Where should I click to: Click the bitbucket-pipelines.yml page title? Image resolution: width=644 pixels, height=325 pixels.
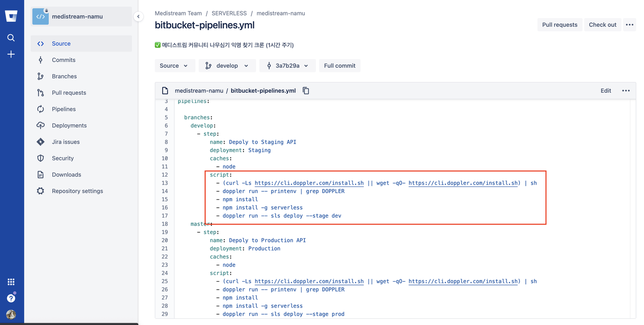coord(204,25)
